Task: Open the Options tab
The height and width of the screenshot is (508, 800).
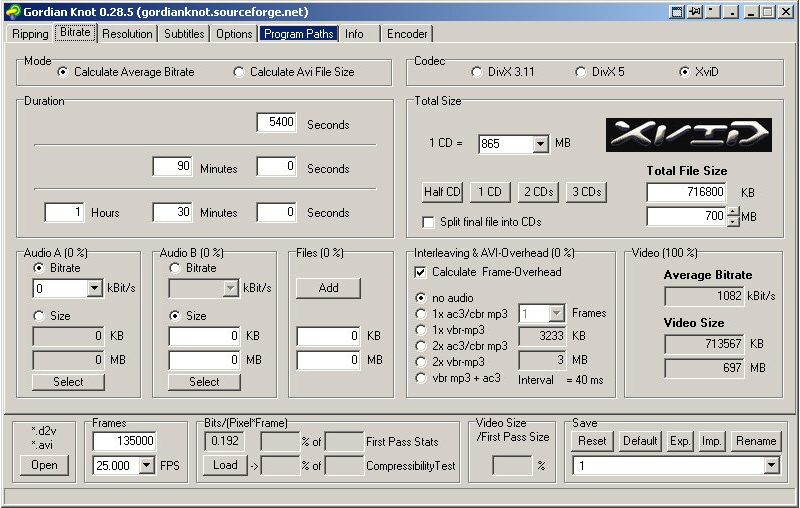Action: [234, 34]
